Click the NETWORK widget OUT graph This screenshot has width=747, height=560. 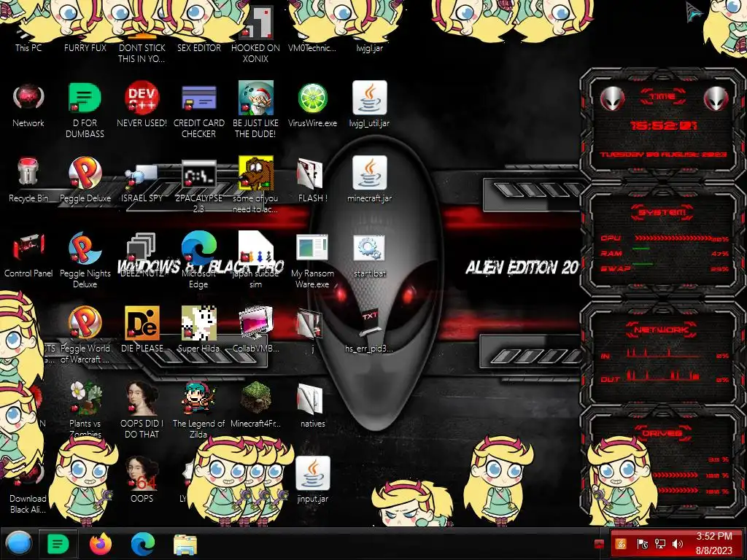coord(662,376)
